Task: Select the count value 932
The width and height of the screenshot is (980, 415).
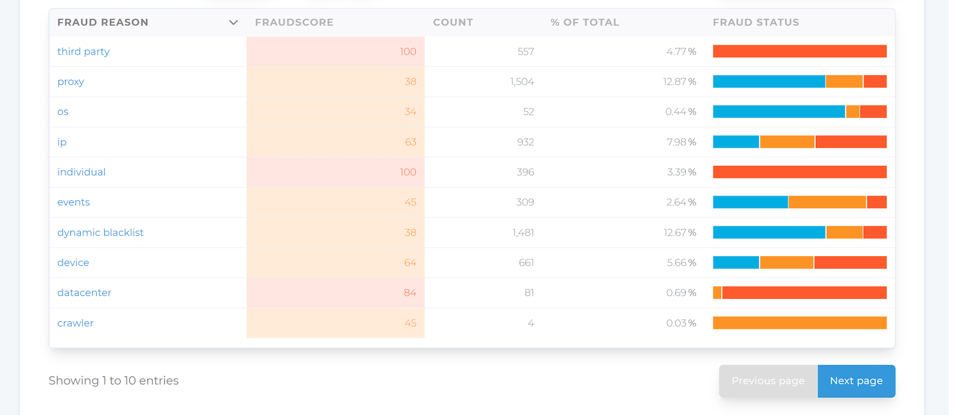Action: [x=526, y=142]
